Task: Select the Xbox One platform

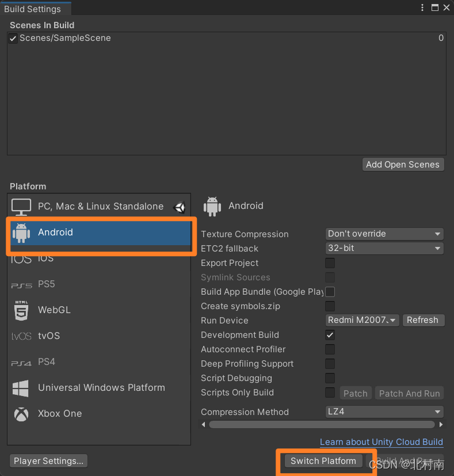Action: pos(99,414)
